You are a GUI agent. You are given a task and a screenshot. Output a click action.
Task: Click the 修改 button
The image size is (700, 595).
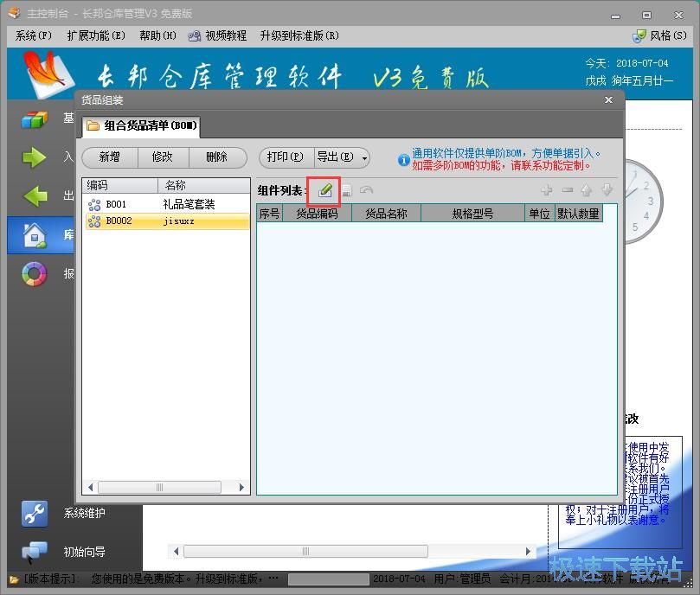coord(163,157)
